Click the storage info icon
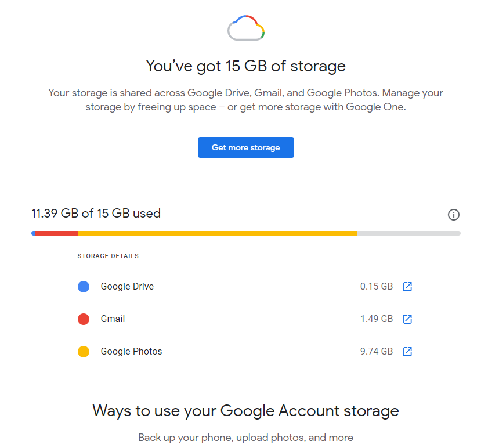The image size is (499, 448). point(454,215)
